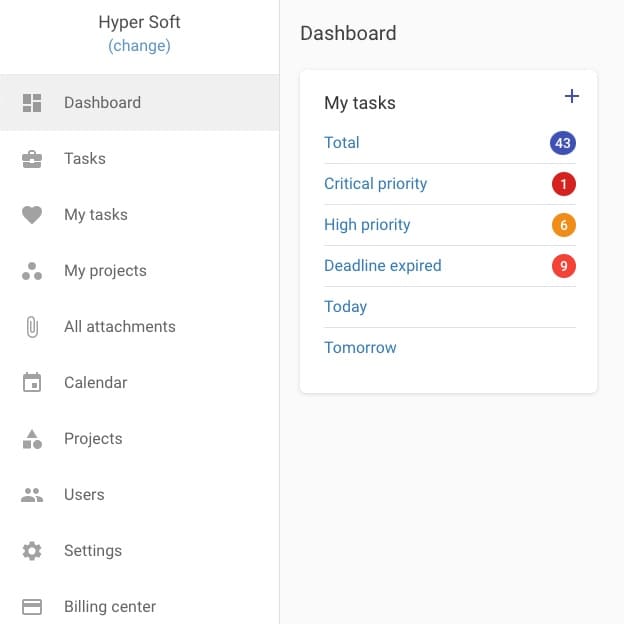Select the Today tasks link
Viewport: 624px width, 624px height.
(345, 307)
